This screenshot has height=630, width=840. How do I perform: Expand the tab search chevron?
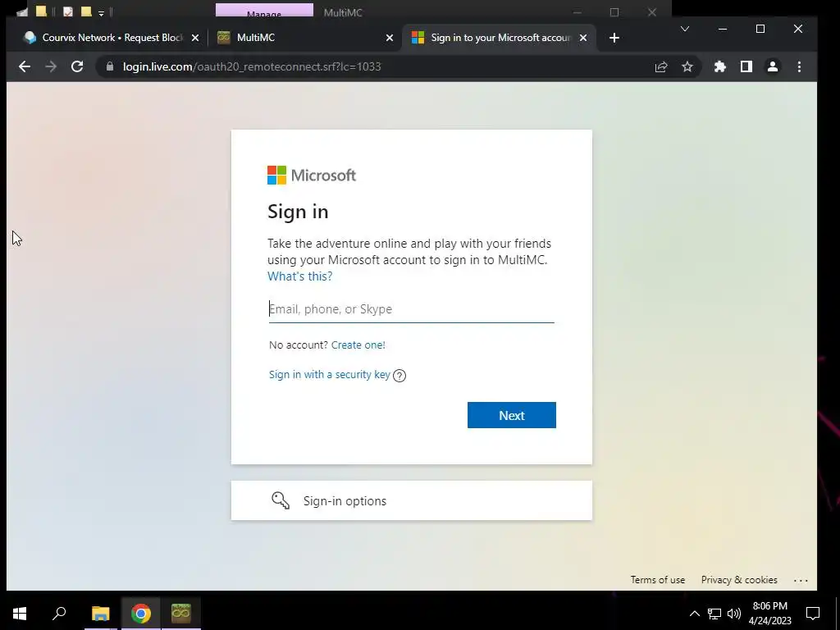(685, 29)
